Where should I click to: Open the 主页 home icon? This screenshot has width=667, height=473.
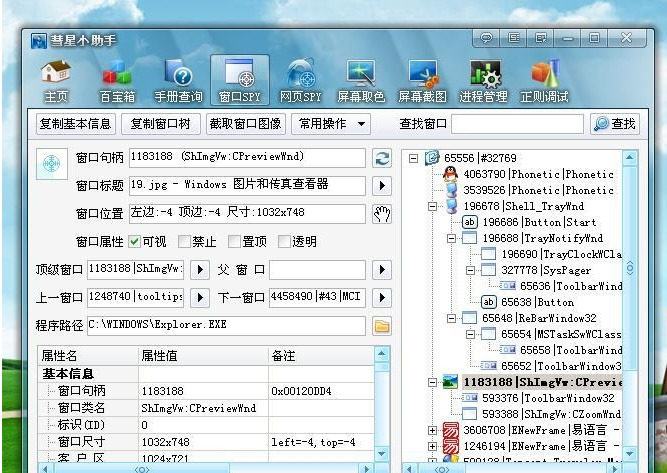[x=56, y=81]
